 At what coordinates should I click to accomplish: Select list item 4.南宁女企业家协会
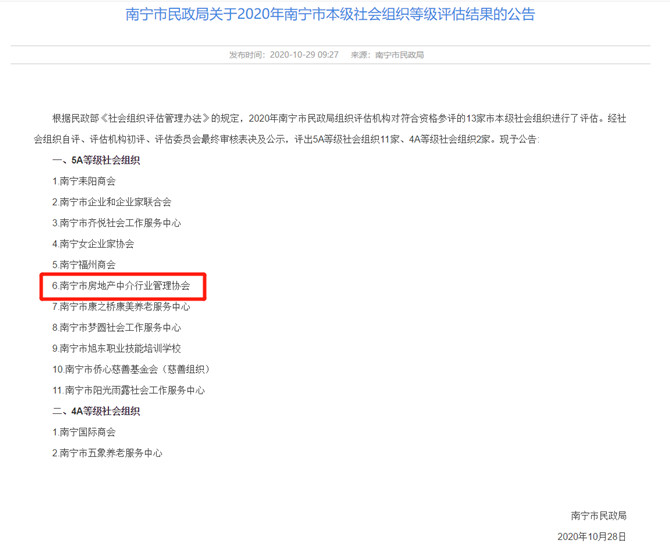(93, 244)
